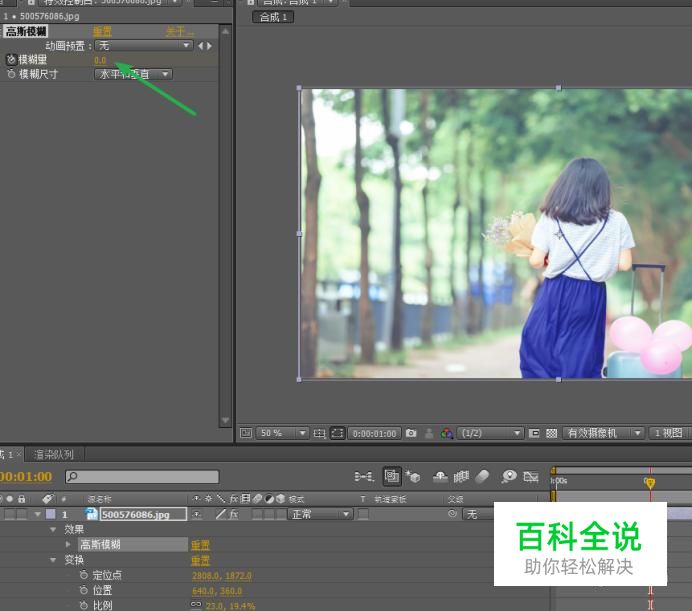Select layer name 500576086.jpg in timeline
This screenshot has height=611, width=692.
click(143, 514)
